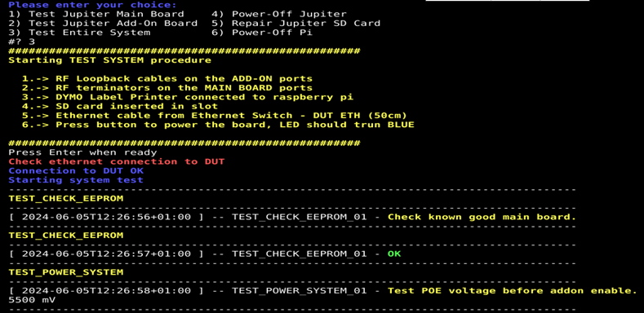This screenshot has height=313, width=644.
Task: Select the 'TEST_POWER_SYSTEM' section heading
Action: (x=66, y=272)
